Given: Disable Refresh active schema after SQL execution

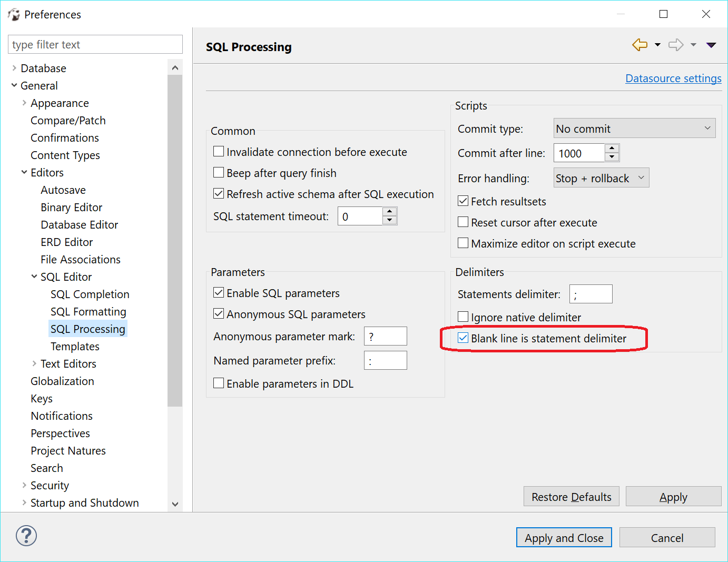Looking at the screenshot, I should [x=219, y=193].
